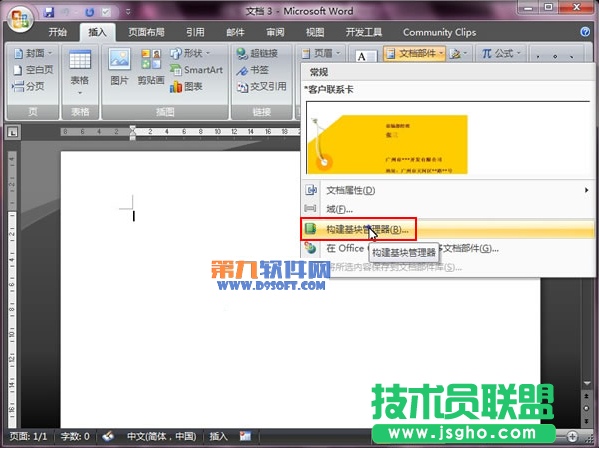Click the scroll down arrow

(587, 383)
